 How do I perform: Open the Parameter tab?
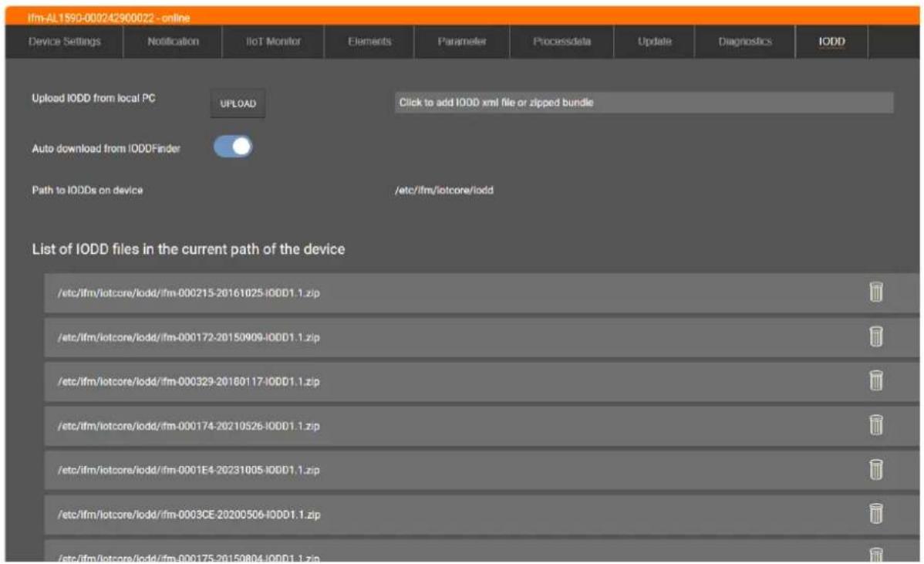461,41
